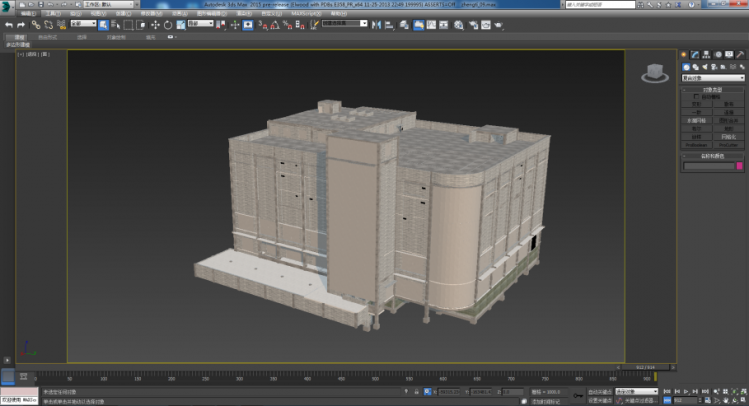
Task: Click the object color swatch beside name field
Action: 741,166
